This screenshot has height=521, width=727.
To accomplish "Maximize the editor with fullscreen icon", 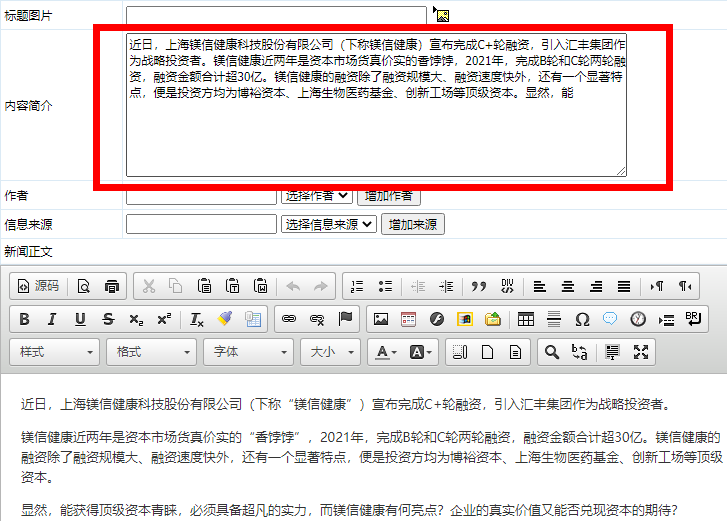I will pos(642,352).
